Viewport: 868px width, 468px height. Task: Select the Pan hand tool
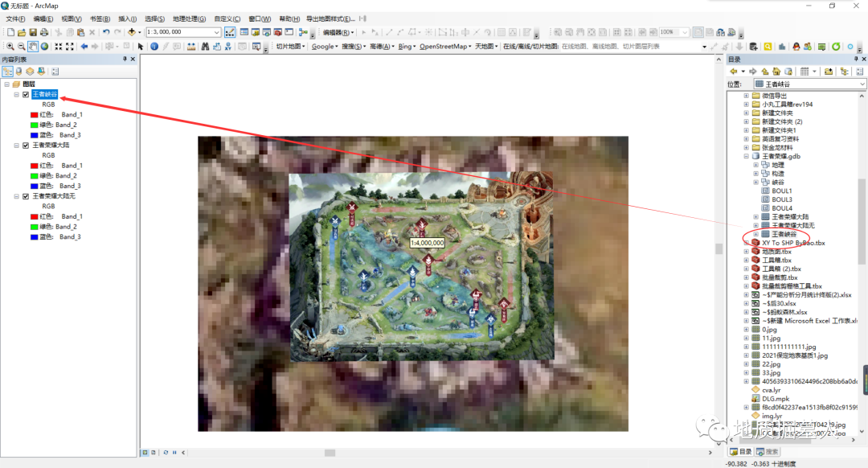[x=33, y=47]
